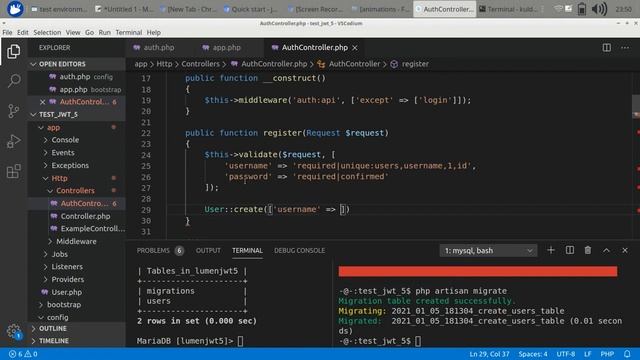
Task: Open Run and Debug view
Action: pyautogui.click(x=13, y=141)
